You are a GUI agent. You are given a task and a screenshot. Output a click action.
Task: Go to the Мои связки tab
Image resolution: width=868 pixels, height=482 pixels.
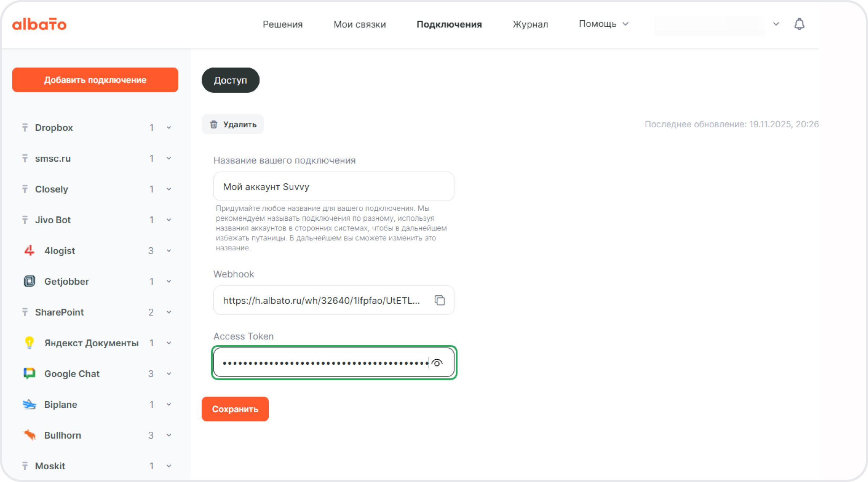359,24
